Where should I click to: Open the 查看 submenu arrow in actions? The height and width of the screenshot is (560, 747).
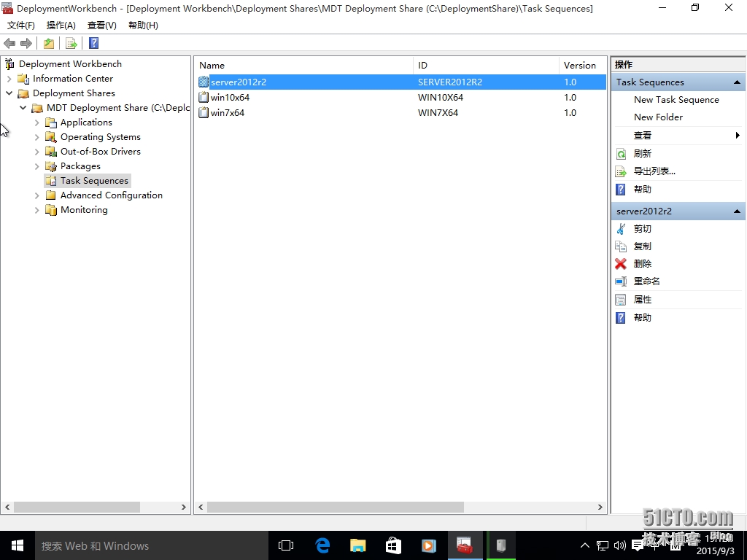tap(738, 135)
